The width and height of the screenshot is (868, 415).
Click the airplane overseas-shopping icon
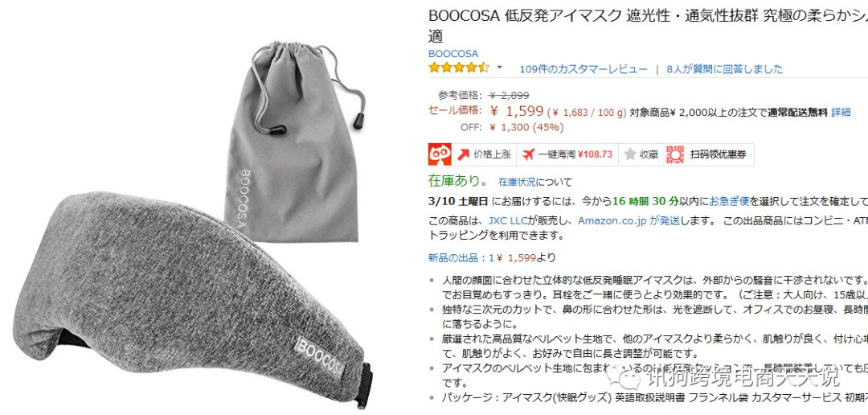(x=528, y=154)
